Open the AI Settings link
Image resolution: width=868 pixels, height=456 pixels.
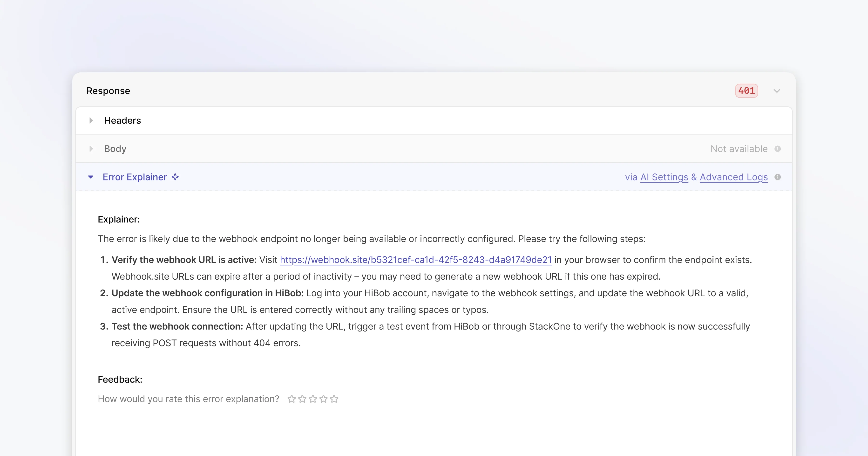coord(664,177)
